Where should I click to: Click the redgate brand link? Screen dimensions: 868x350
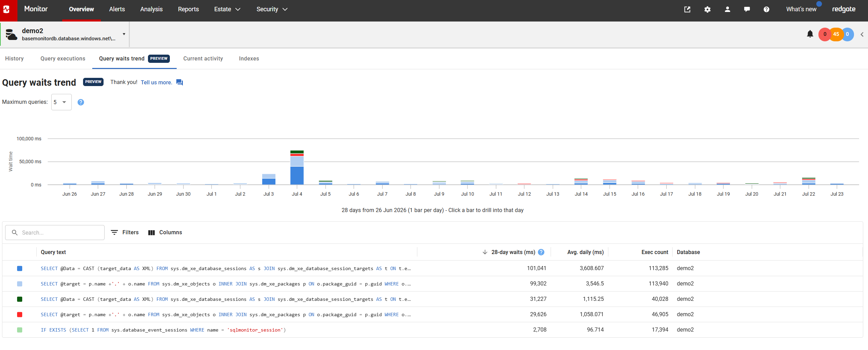click(844, 9)
